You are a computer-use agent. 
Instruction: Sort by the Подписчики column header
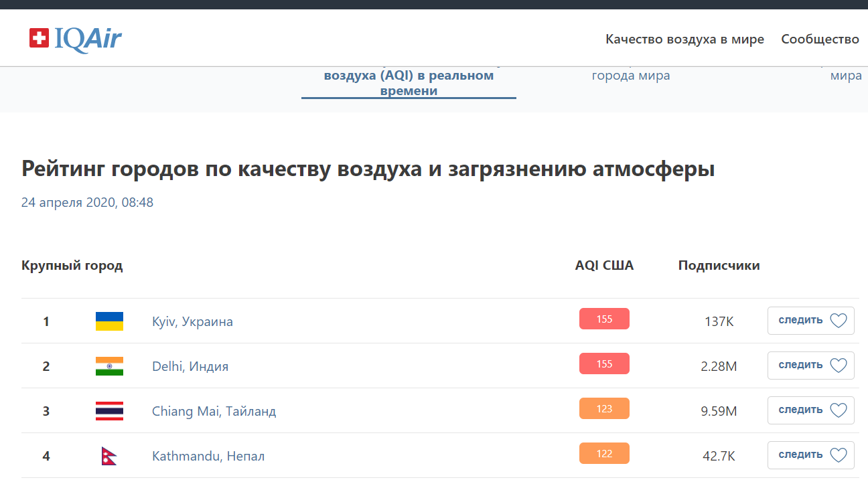click(x=719, y=265)
